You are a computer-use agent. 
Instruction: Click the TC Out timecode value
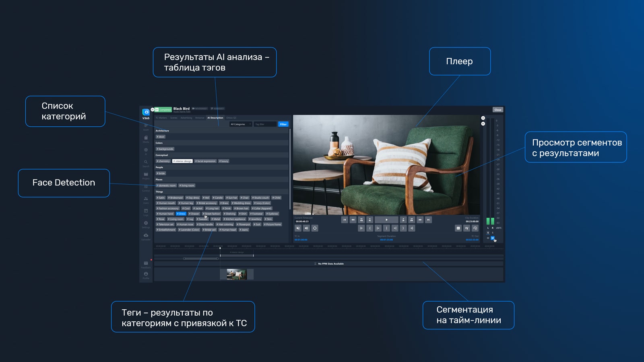(x=472, y=240)
